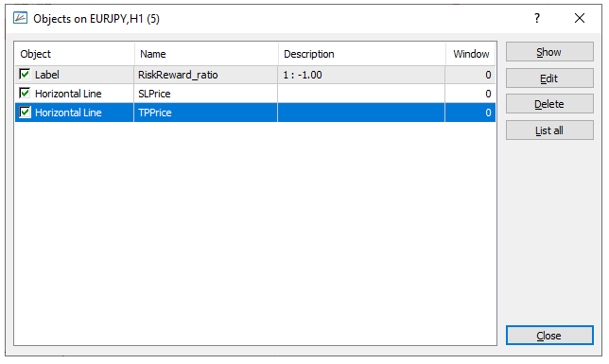Image resolution: width=609 pixels, height=364 pixels.
Task: Click the Close button
Action: click(549, 336)
